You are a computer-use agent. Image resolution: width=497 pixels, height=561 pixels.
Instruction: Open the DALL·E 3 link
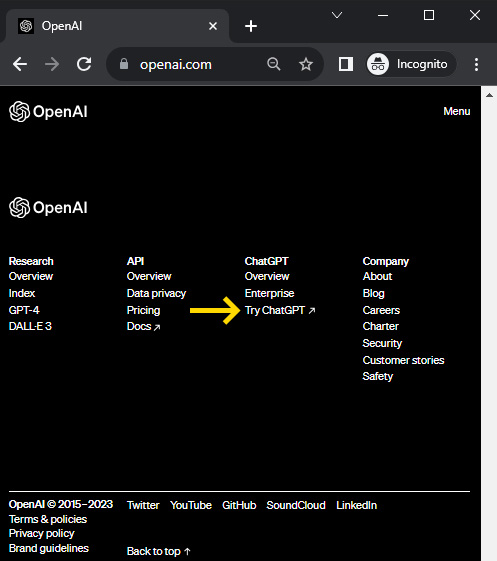(30, 326)
